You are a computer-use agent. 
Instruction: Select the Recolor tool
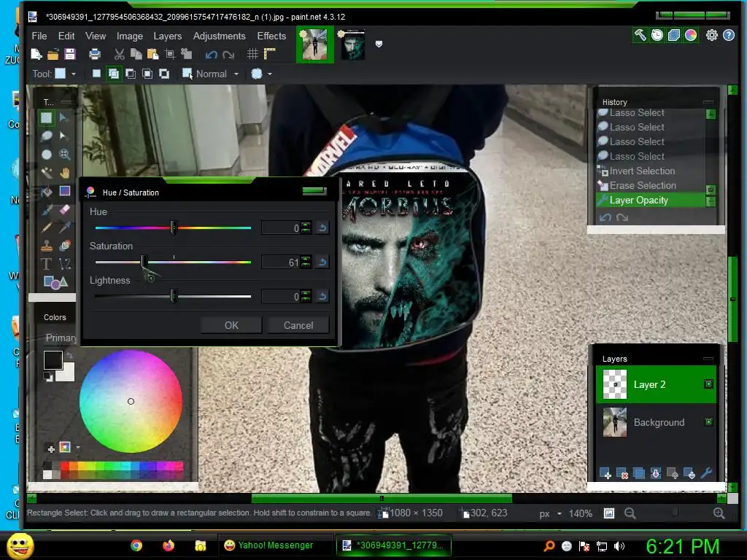click(64, 246)
